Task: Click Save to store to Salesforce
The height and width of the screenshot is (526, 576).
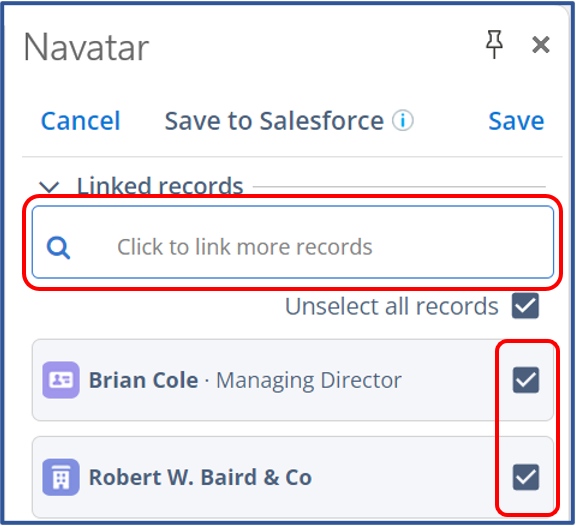Action: tap(516, 121)
